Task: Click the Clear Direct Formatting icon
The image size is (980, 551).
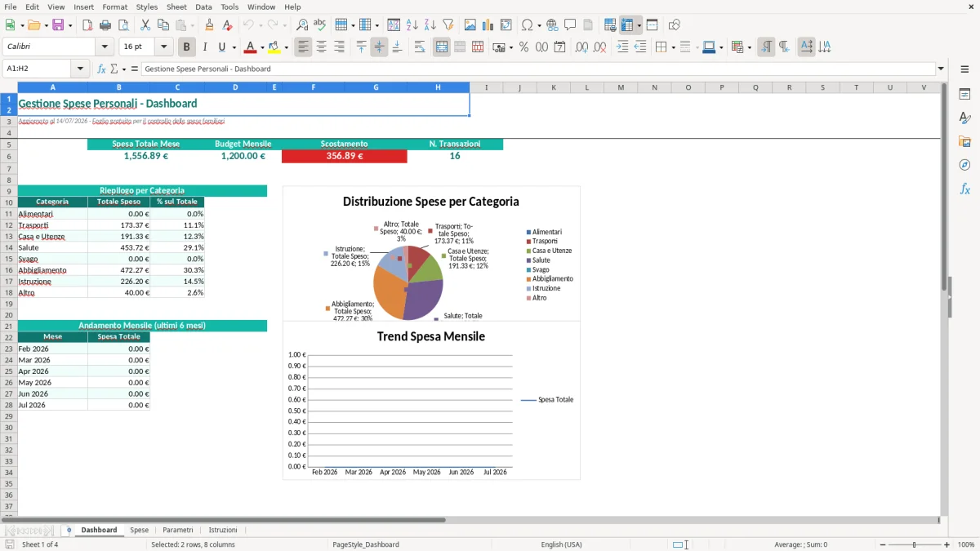Action: coord(227,25)
